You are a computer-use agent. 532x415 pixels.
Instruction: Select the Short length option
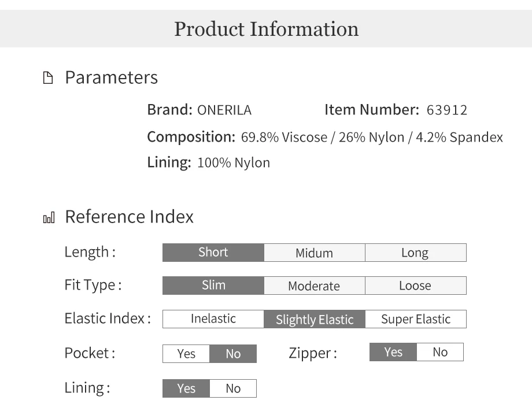[213, 253]
